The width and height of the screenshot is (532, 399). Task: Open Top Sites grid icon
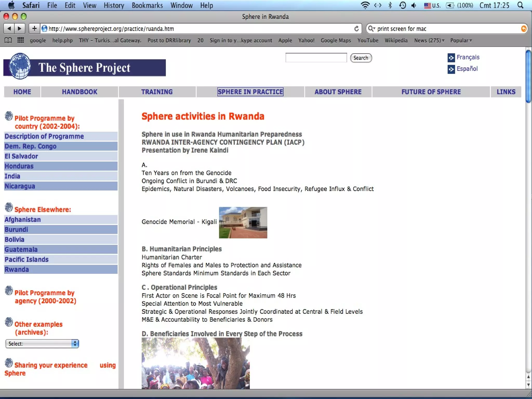click(x=21, y=40)
